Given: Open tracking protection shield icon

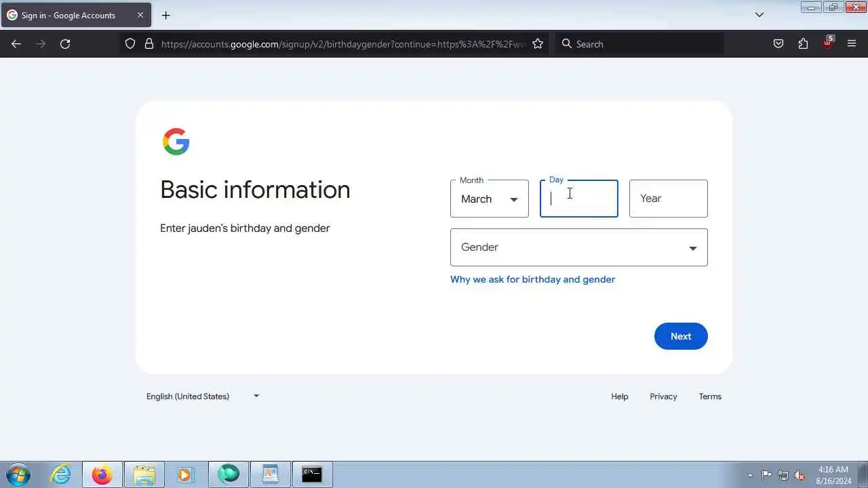Looking at the screenshot, I should 130,44.
